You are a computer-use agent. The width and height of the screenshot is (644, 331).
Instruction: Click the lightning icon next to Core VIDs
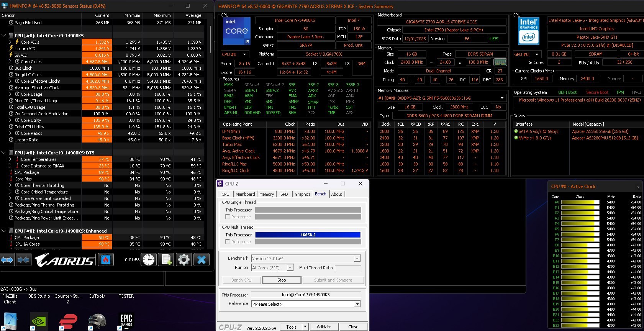point(17,42)
